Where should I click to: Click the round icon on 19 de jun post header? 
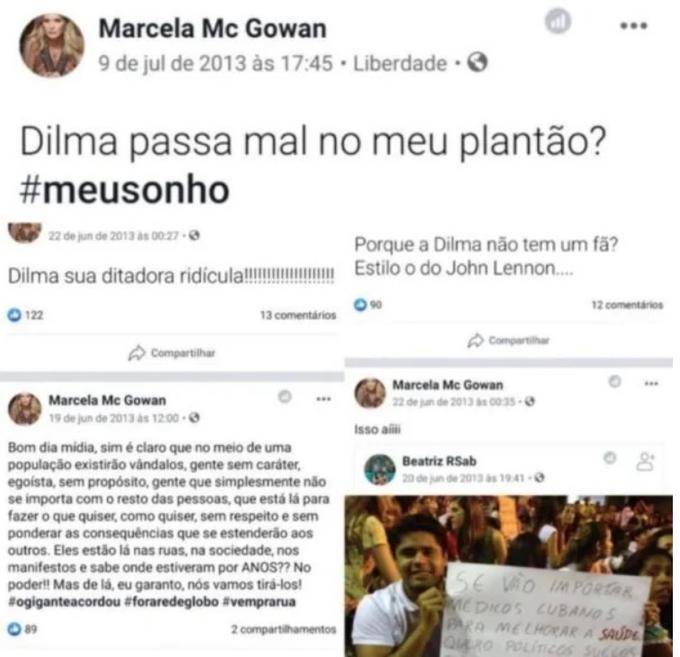click(x=284, y=396)
